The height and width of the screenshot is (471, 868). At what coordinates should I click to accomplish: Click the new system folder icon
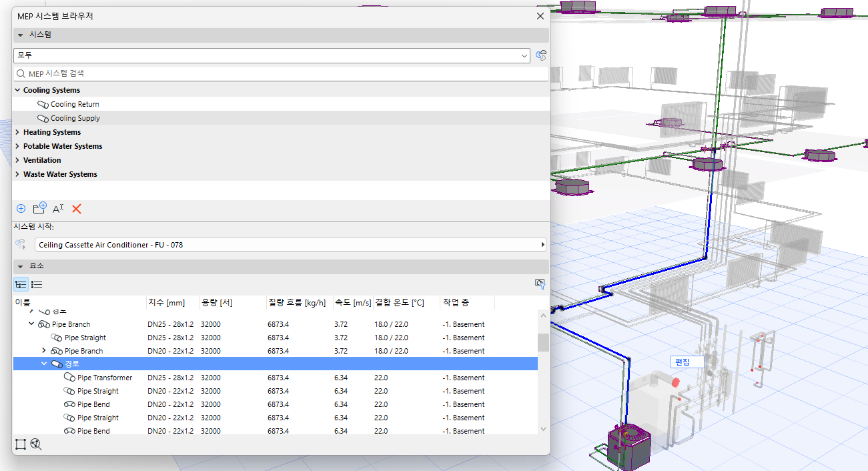pos(39,208)
